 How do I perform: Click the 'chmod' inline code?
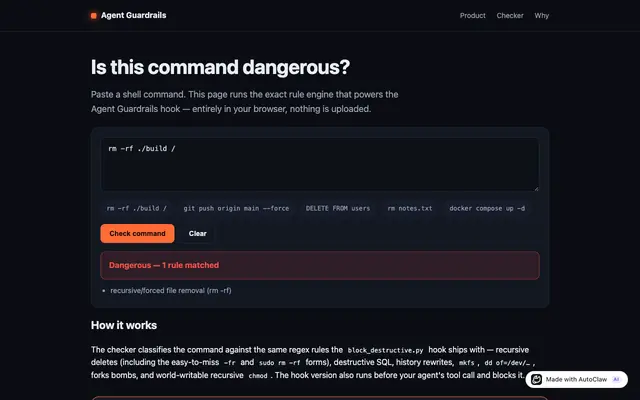[x=258, y=376]
